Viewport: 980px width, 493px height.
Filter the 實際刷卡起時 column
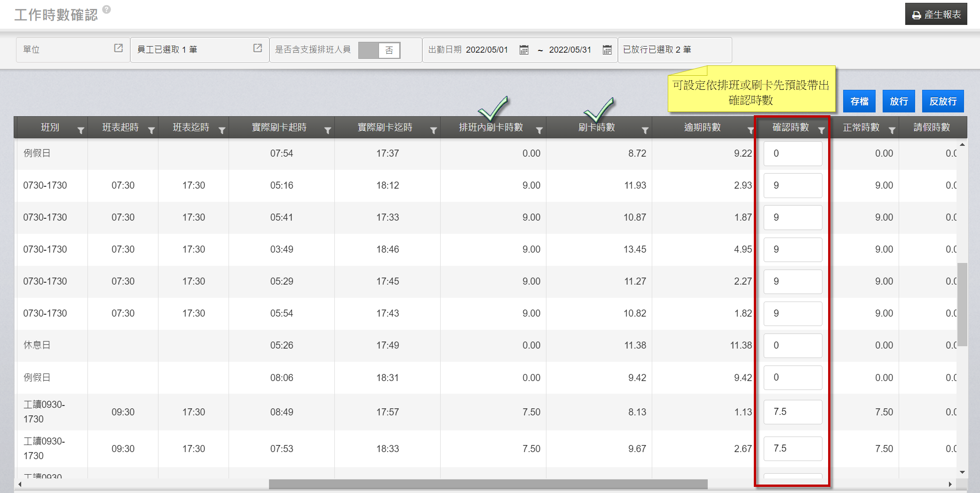tap(328, 130)
